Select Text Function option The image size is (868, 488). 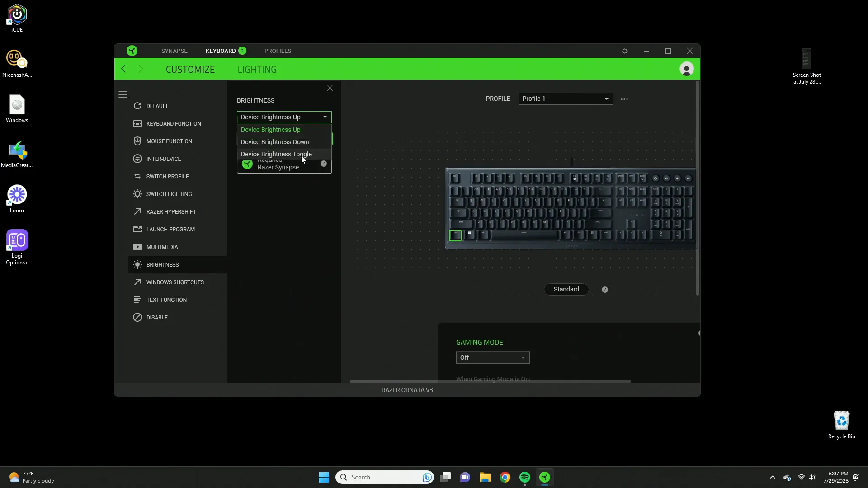click(x=177, y=300)
